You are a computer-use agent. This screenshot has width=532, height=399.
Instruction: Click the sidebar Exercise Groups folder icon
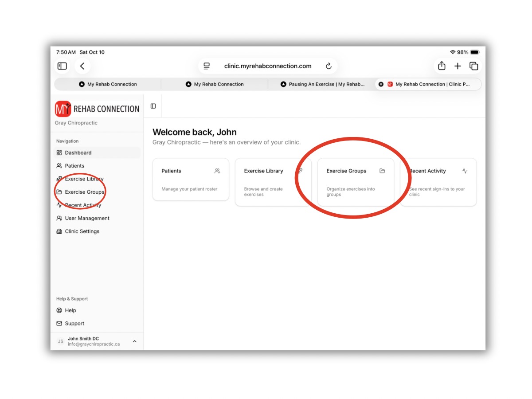point(59,192)
